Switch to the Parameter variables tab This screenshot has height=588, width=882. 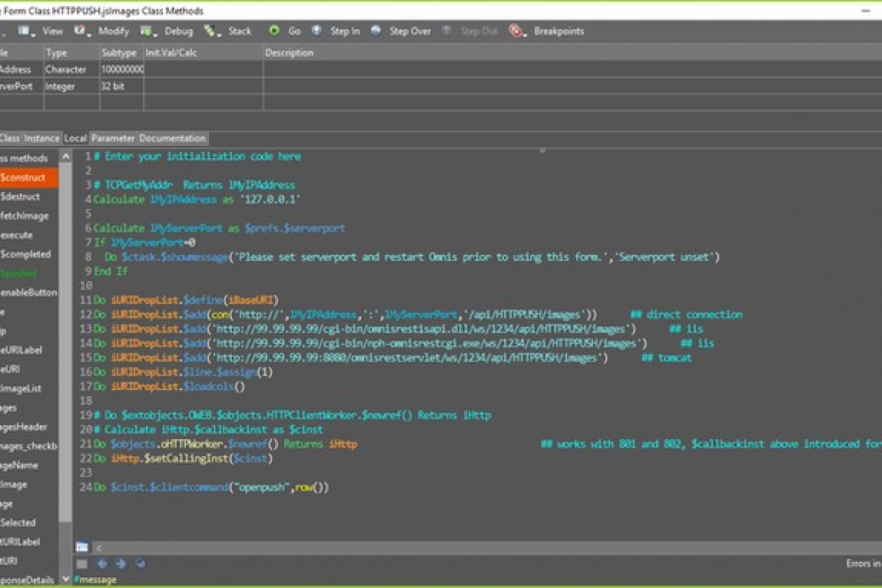point(113,138)
